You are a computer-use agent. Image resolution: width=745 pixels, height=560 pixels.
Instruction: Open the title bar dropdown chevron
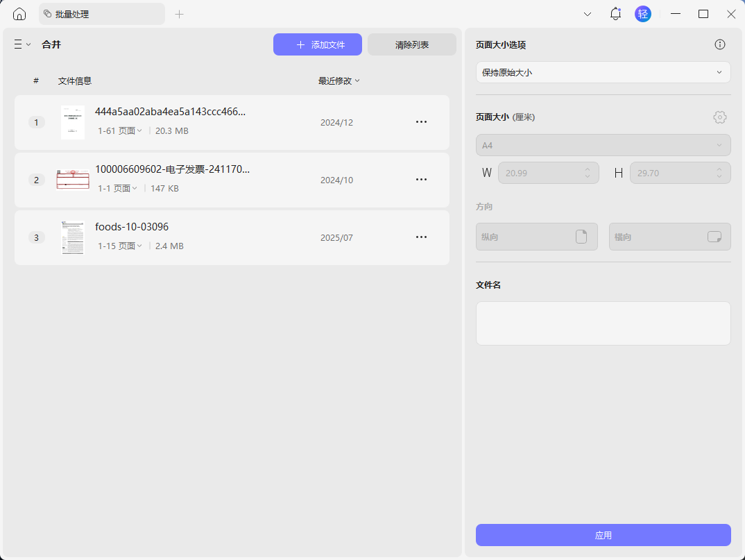pos(588,15)
